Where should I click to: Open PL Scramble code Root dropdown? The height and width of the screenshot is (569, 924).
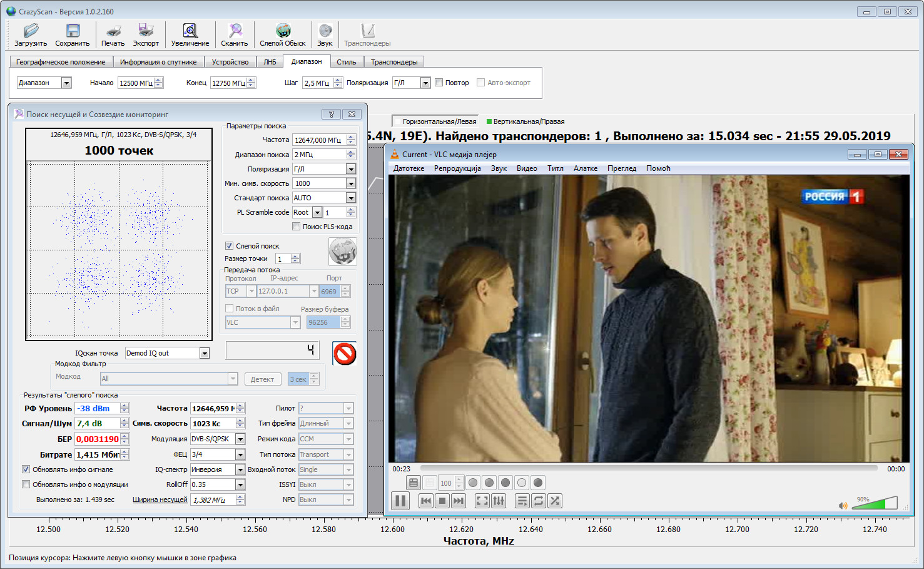(x=317, y=213)
